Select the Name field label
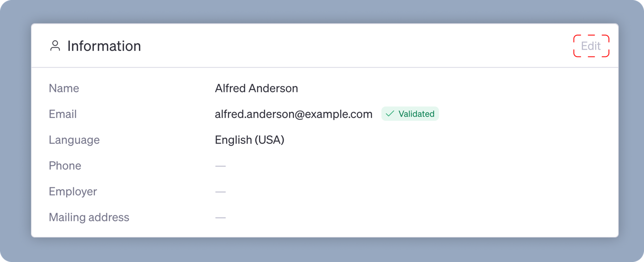Image resolution: width=644 pixels, height=262 pixels. coord(64,88)
